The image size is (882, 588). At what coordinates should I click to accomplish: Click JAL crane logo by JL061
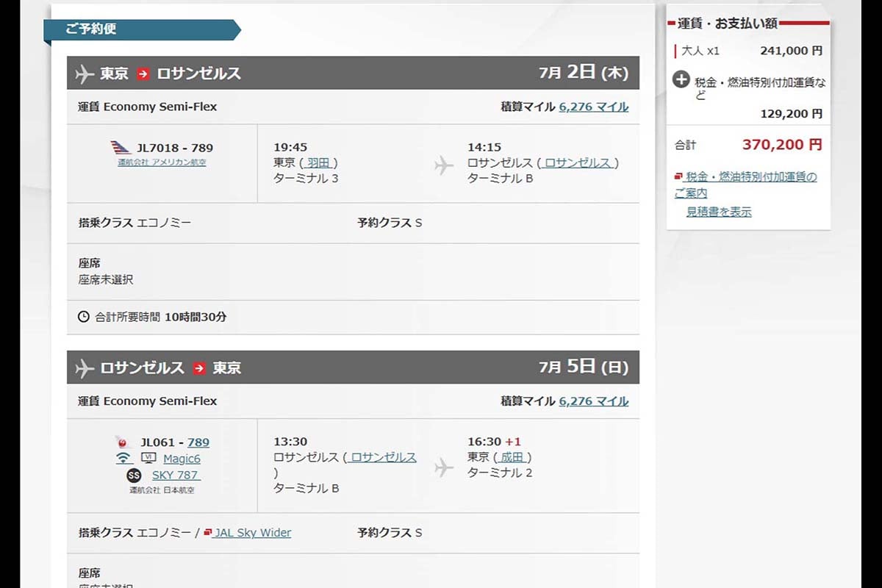pyautogui.click(x=123, y=442)
